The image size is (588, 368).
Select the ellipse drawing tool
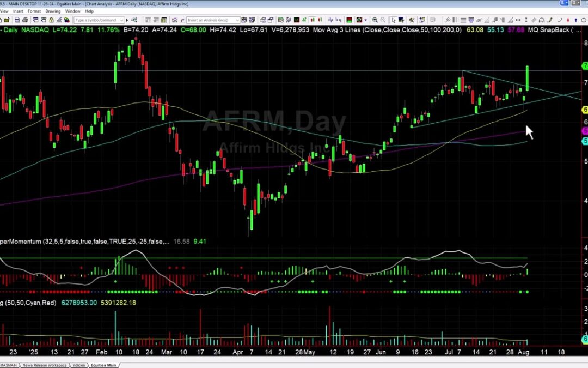584,20
